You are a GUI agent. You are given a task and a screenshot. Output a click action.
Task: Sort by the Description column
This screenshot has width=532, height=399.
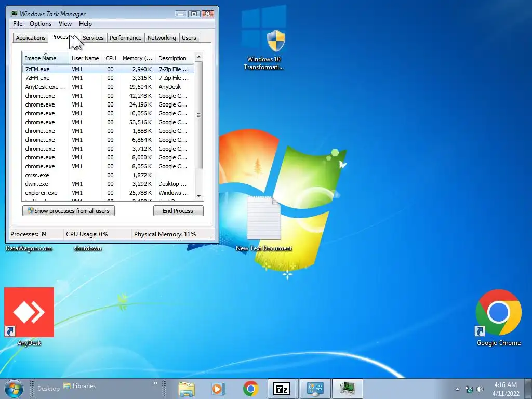click(175, 58)
